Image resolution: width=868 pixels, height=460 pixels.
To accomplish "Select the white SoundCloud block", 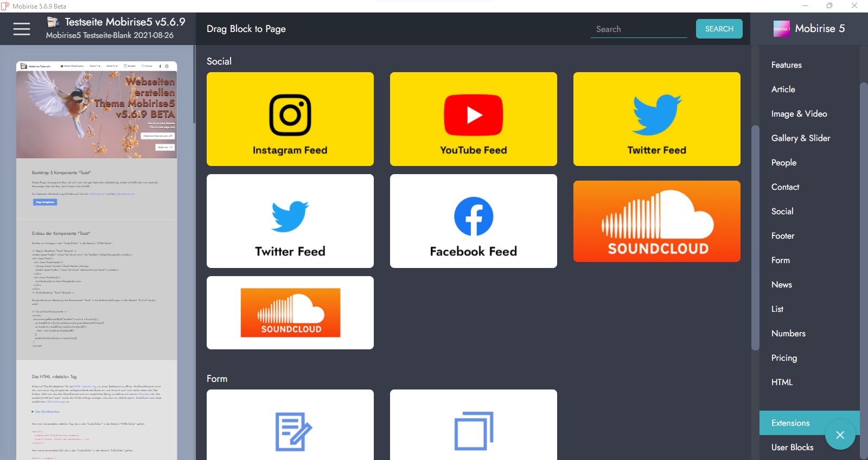I will (x=290, y=312).
